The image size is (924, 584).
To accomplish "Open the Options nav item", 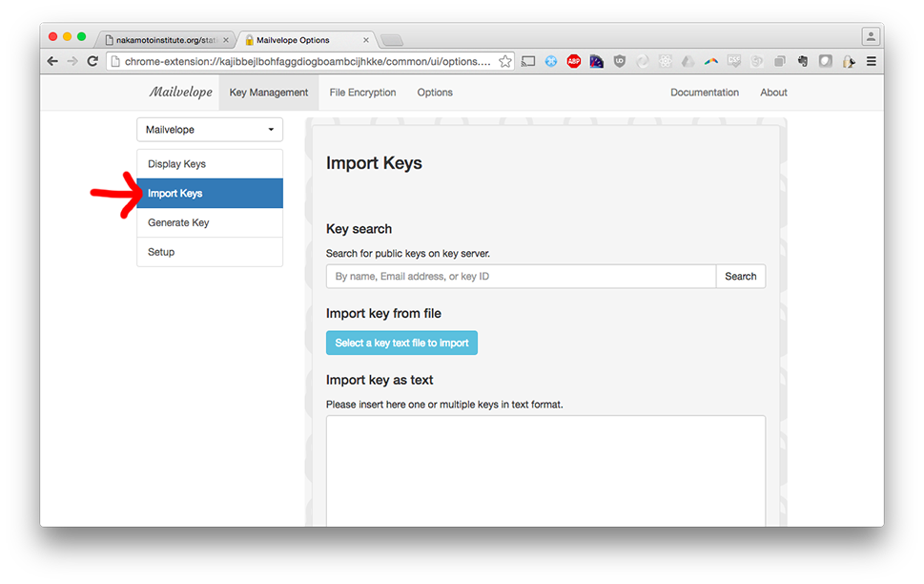I will click(x=435, y=93).
